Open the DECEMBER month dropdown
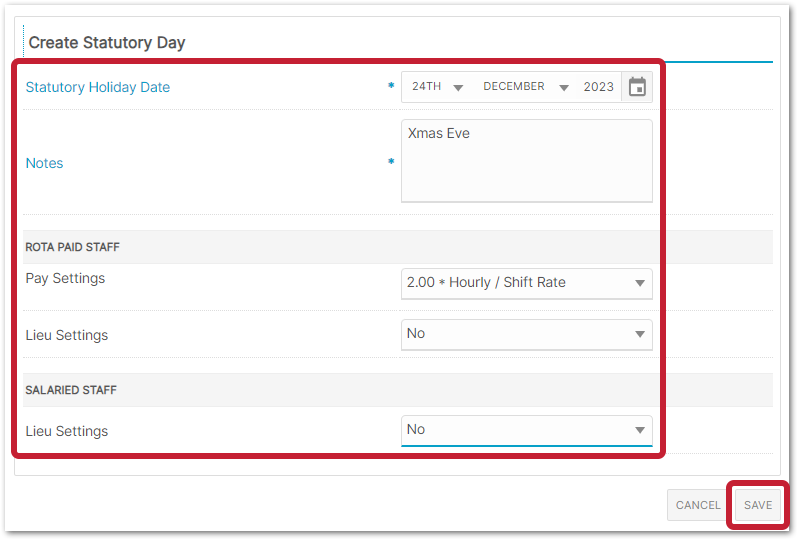The width and height of the screenshot is (798, 540). tap(525, 87)
